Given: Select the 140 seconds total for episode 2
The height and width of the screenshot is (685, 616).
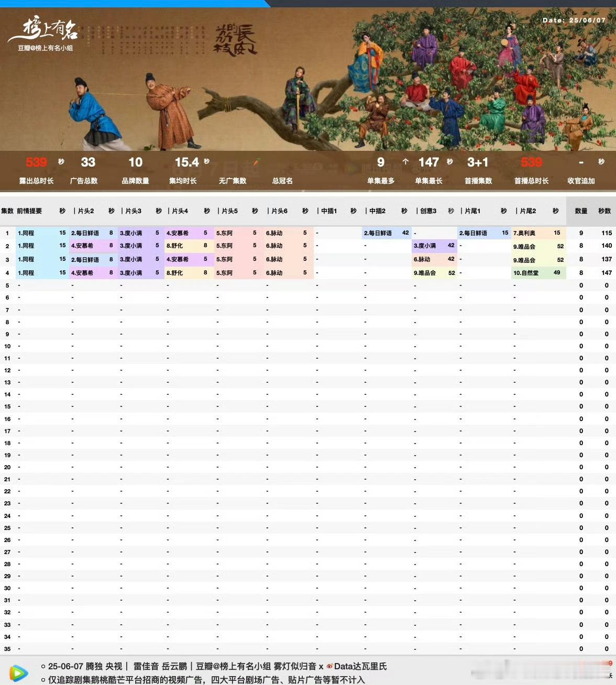Looking at the screenshot, I should click(x=607, y=246).
